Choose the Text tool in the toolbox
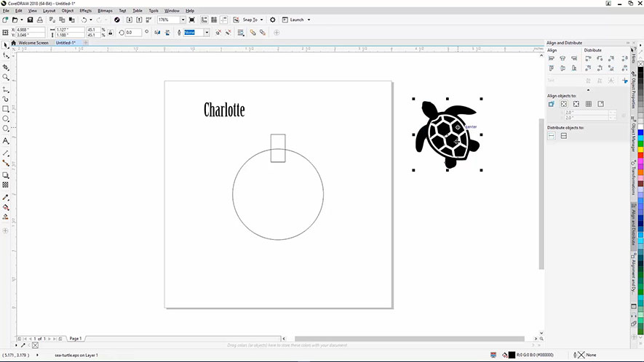 click(x=6, y=140)
